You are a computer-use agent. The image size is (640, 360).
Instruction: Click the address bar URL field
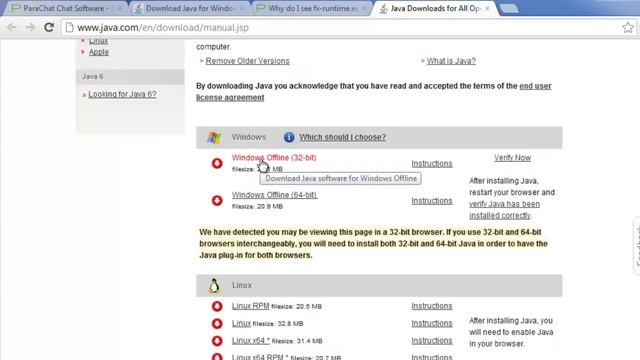[343, 27]
